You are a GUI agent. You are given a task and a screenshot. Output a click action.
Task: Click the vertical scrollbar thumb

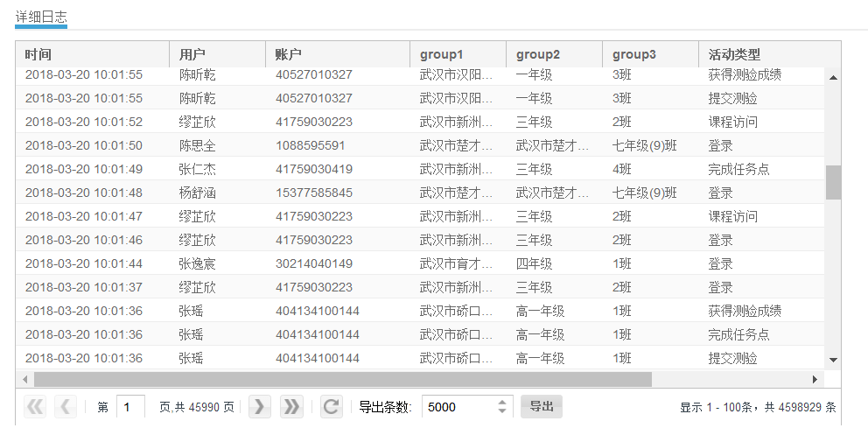click(833, 182)
